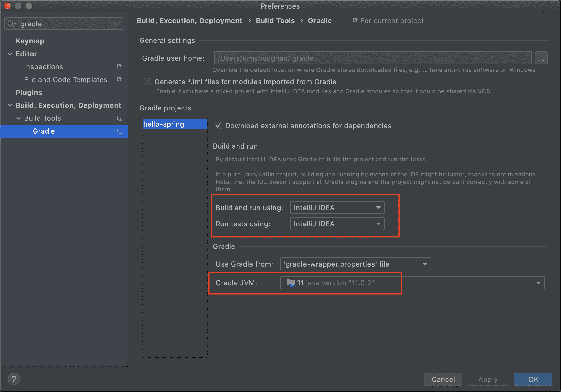
Task: Click Build, Execution, Deployment tree item
Action: click(68, 105)
